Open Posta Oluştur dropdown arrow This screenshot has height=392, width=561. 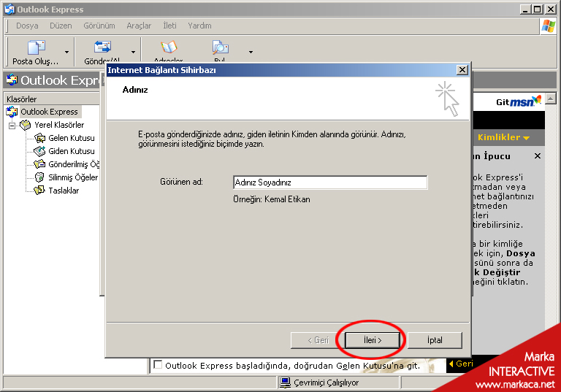point(66,53)
